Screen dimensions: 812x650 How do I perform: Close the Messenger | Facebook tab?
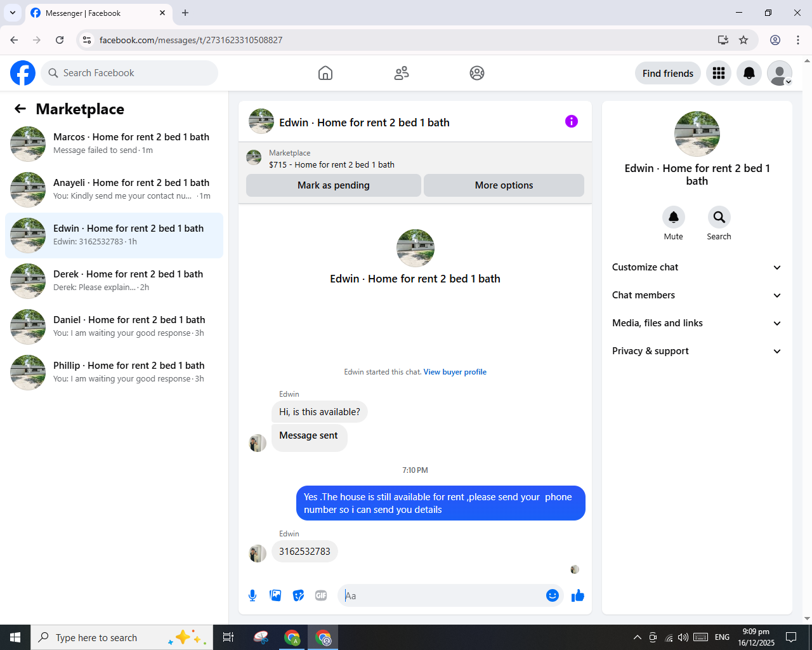(x=162, y=13)
